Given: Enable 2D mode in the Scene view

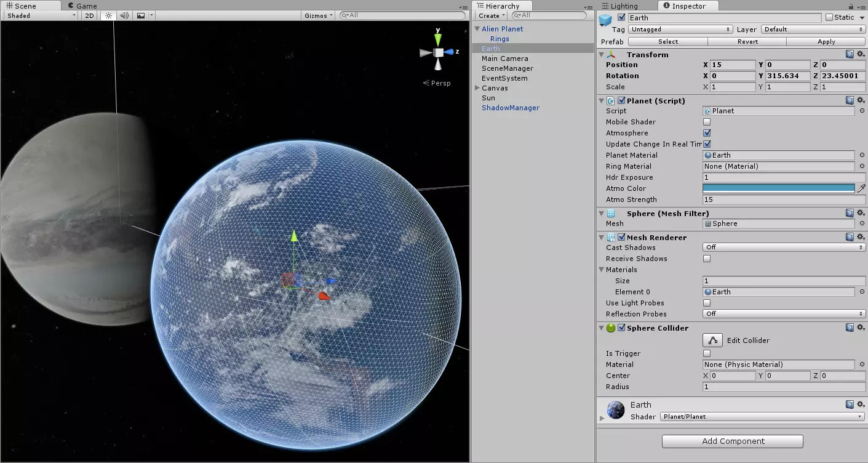Looking at the screenshot, I should pos(88,15).
